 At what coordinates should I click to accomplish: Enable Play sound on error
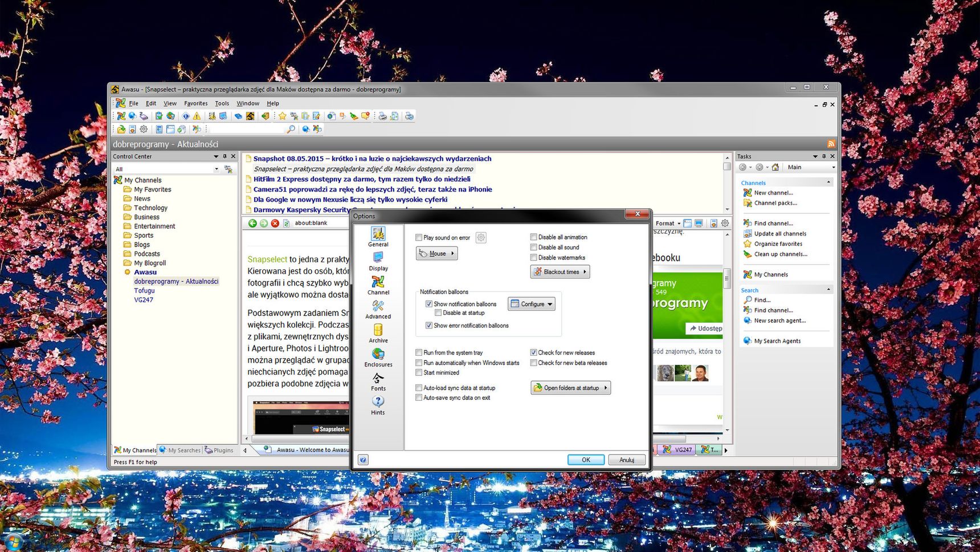(x=419, y=238)
